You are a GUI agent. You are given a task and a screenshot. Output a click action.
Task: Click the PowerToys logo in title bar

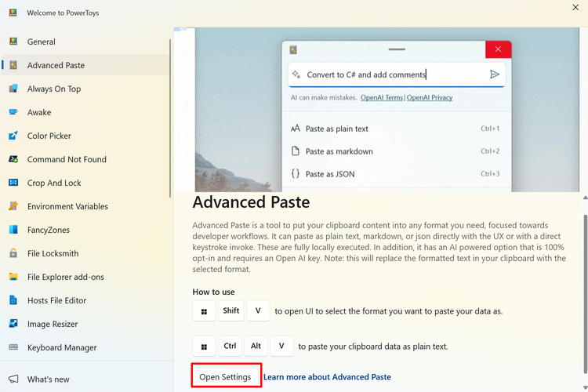pos(13,13)
